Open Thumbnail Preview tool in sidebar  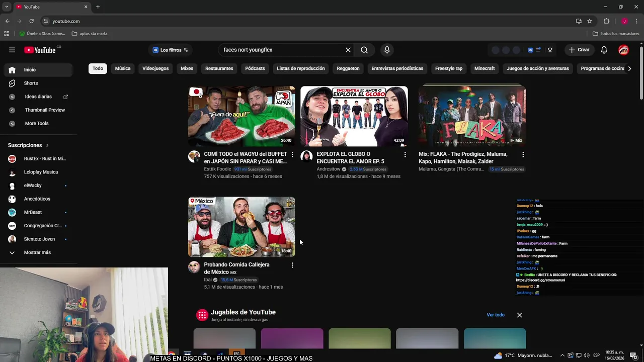click(38, 110)
